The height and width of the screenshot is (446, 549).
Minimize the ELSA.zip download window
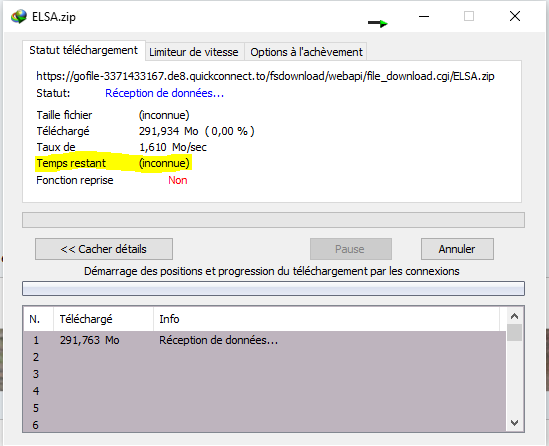[424, 16]
